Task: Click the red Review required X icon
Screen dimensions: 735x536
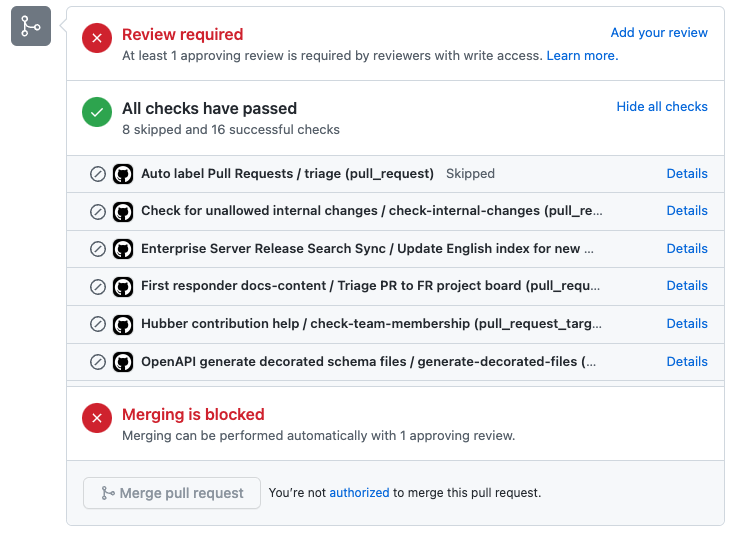Action: (97, 40)
